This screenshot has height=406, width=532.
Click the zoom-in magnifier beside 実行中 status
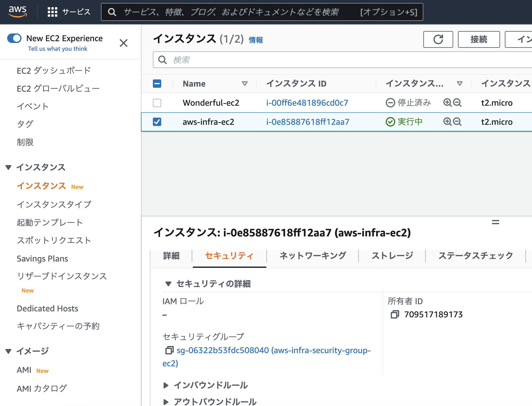[447, 122]
